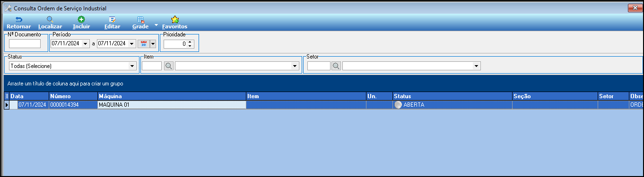The height and width of the screenshot is (177, 644).
Task: Decrease Prioridade value with down arrow
Action: [x=190, y=46]
